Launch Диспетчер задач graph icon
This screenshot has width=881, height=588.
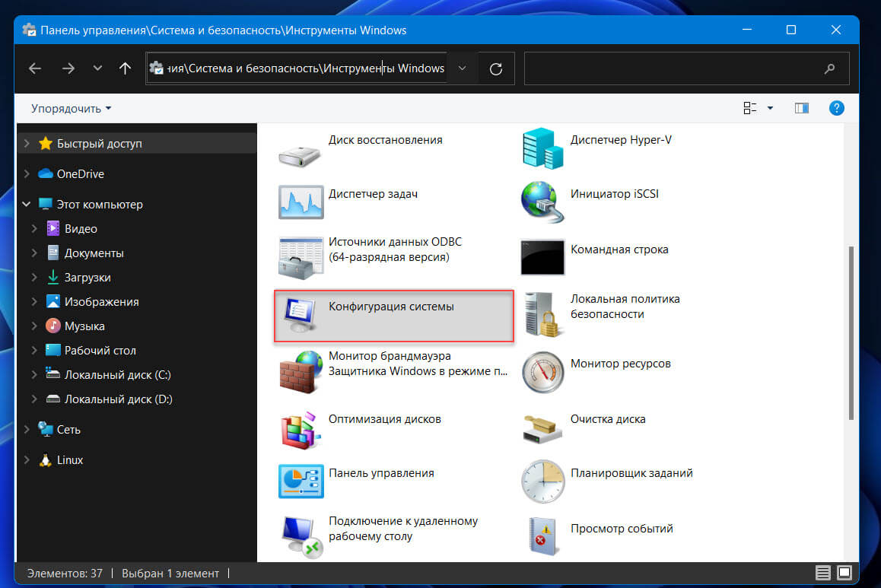[301, 202]
